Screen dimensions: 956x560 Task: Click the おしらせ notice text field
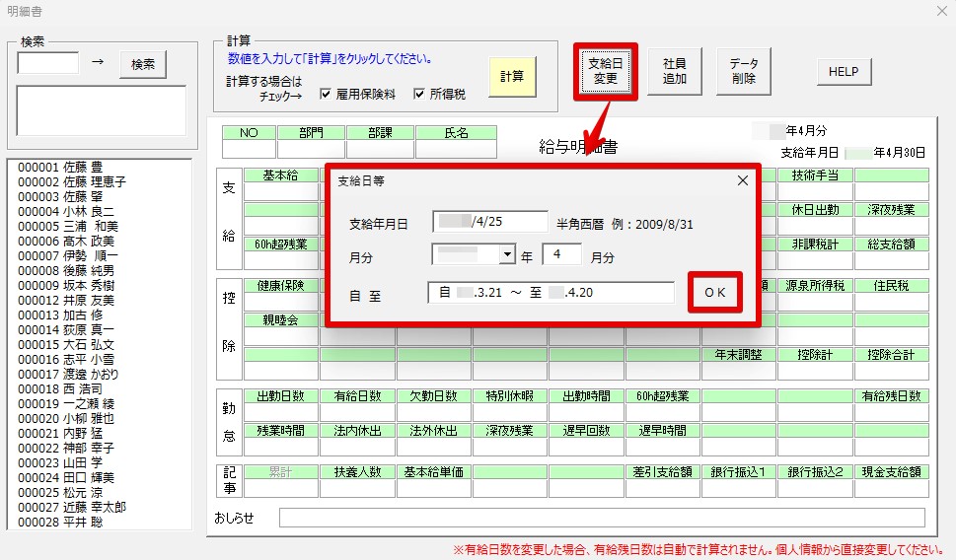point(601,518)
